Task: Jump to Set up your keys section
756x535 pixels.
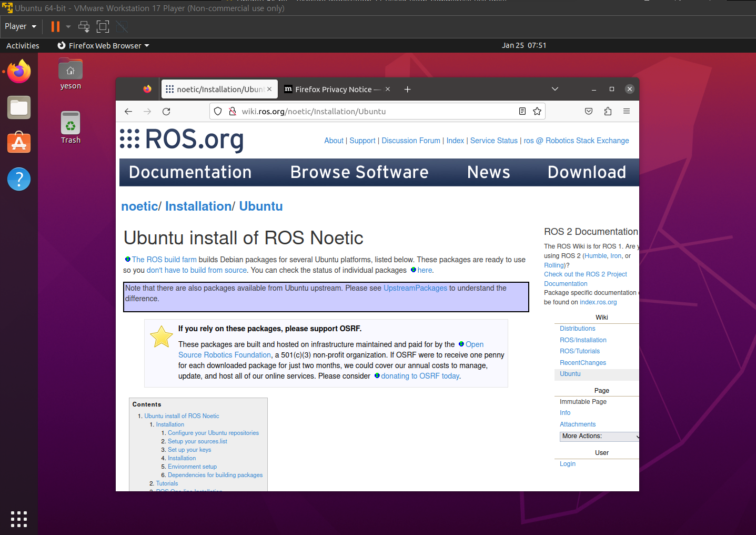Action: coord(189,450)
